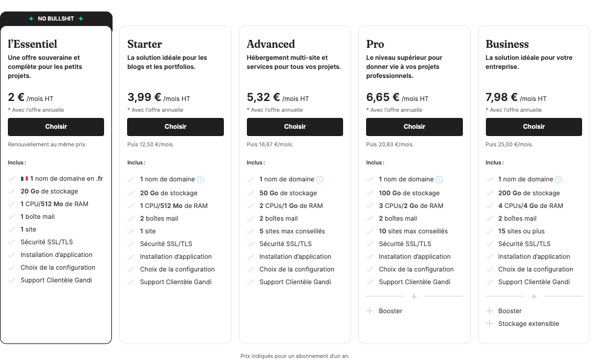Click info icon beside Business domain name
593x364 pixels.
(x=559, y=180)
